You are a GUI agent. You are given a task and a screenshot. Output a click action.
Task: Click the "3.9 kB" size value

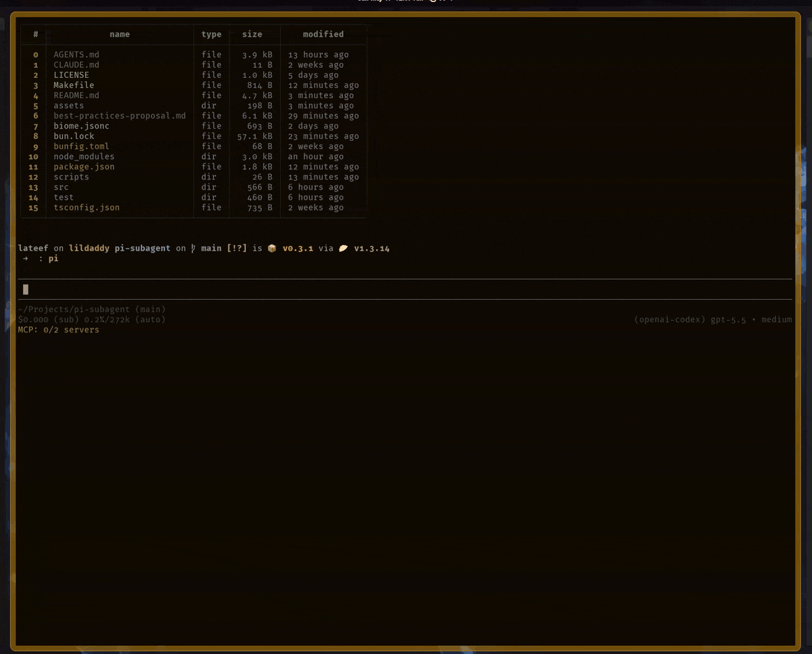[x=257, y=55]
